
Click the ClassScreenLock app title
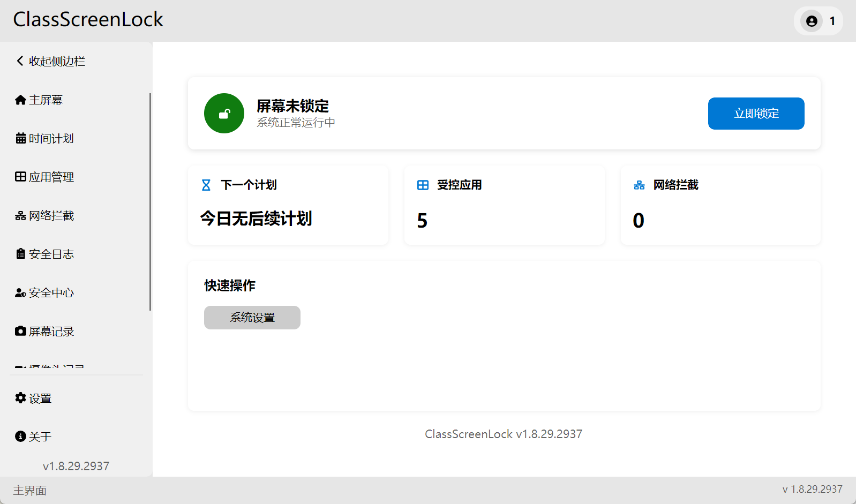[x=88, y=19]
